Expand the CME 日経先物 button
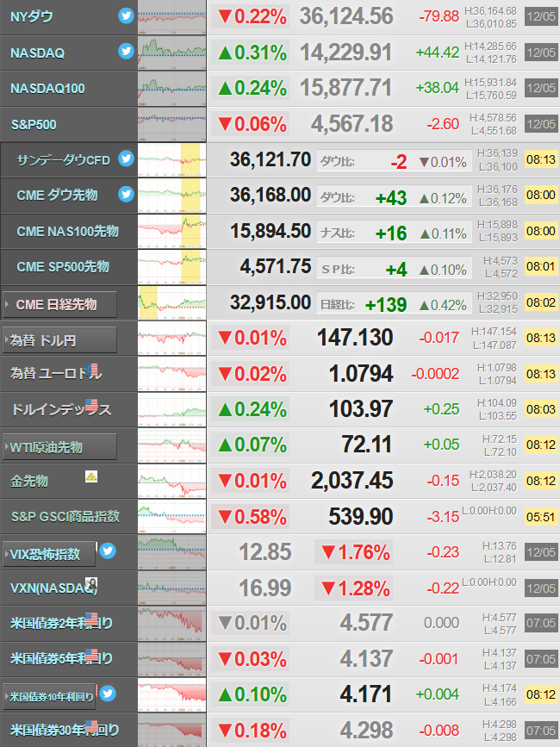The width and height of the screenshot is (560, 747). click(x=59, y=304)
